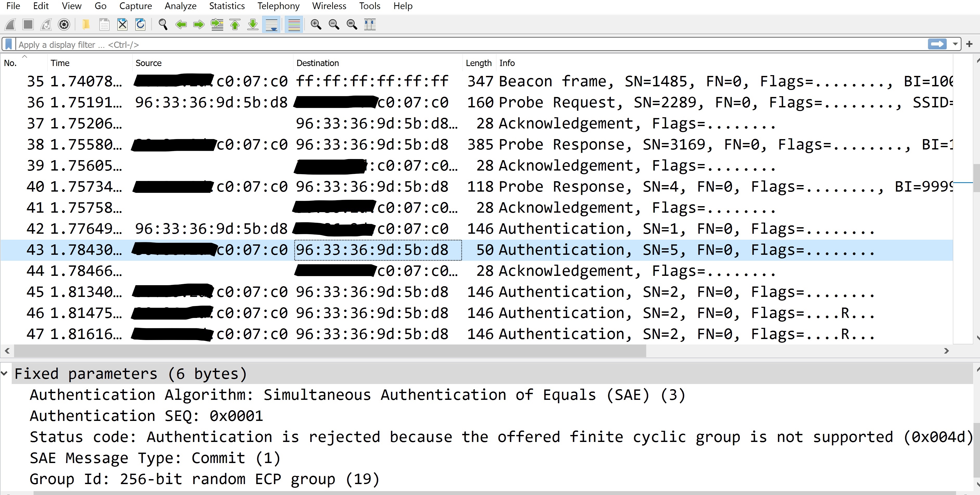
Task: Open the Statistics menu
Action: 227,6
